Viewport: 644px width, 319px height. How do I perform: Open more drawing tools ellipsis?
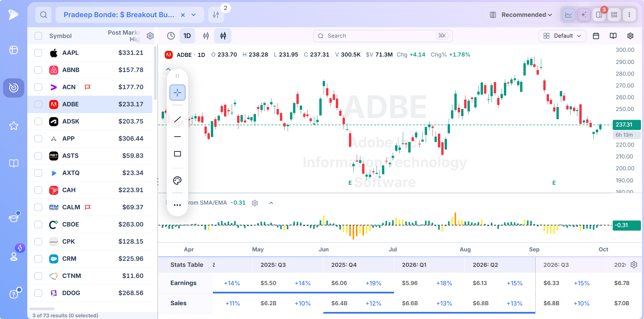178,205
